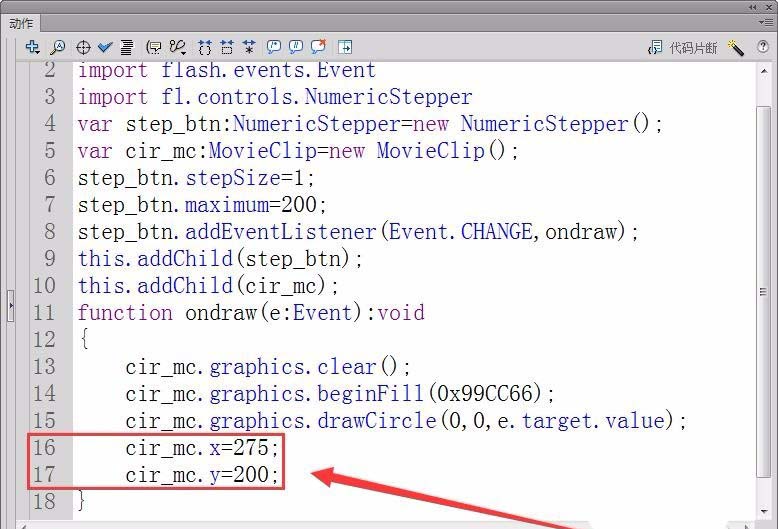Click the 'var cir_mc:MovieClip' code line

click(298, 150)
